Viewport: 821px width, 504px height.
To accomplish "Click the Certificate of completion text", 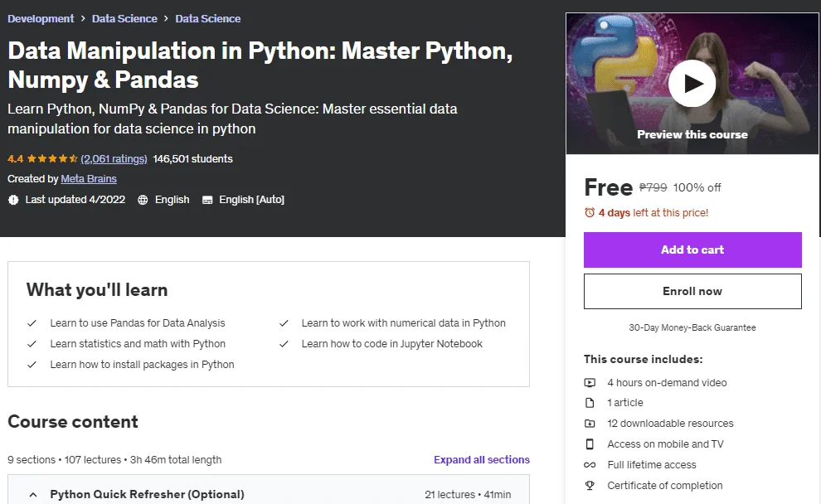I will [665, 485].
